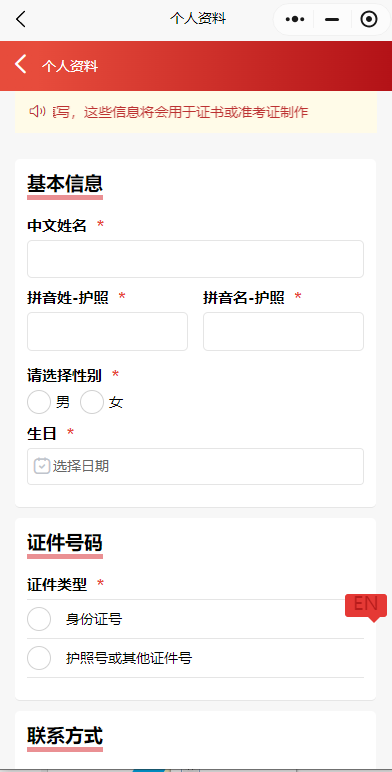The image size is (392, 772).
Task: Click the circular target close icon
Action: coord(369,19)
